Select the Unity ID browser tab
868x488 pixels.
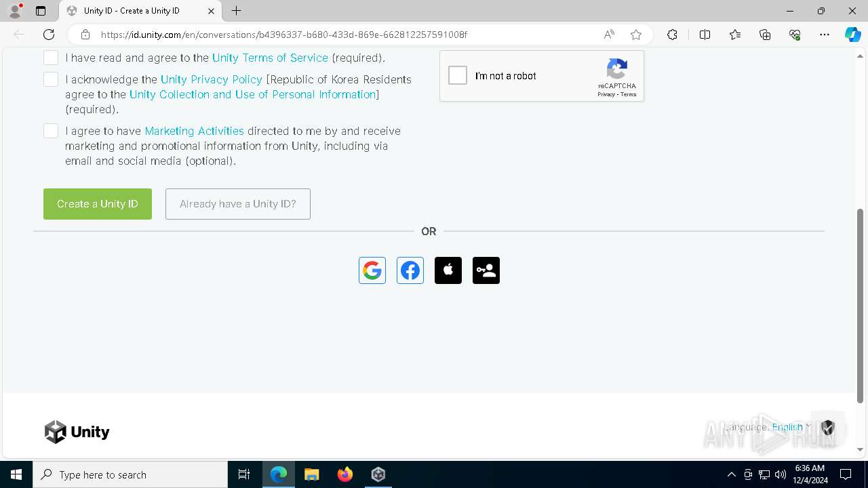(x=140, y=11)
